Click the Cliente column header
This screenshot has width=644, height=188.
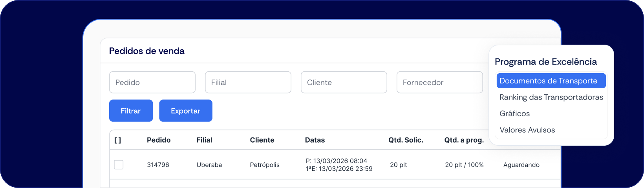tap(262, 140)
